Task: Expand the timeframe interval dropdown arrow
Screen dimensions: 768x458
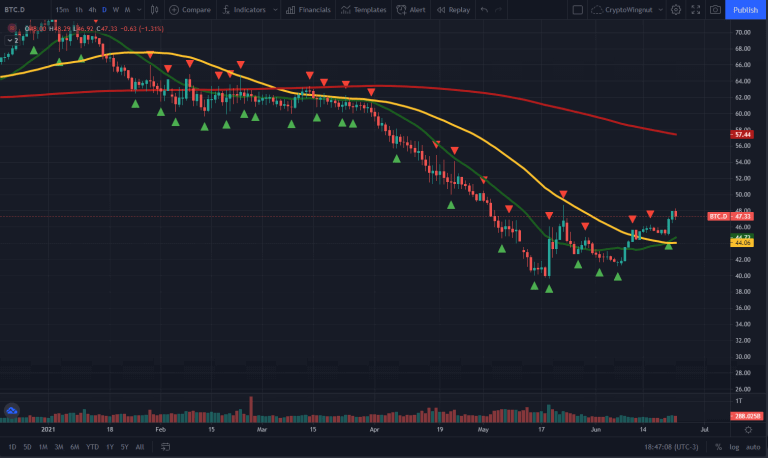Action: pos(139,10)
